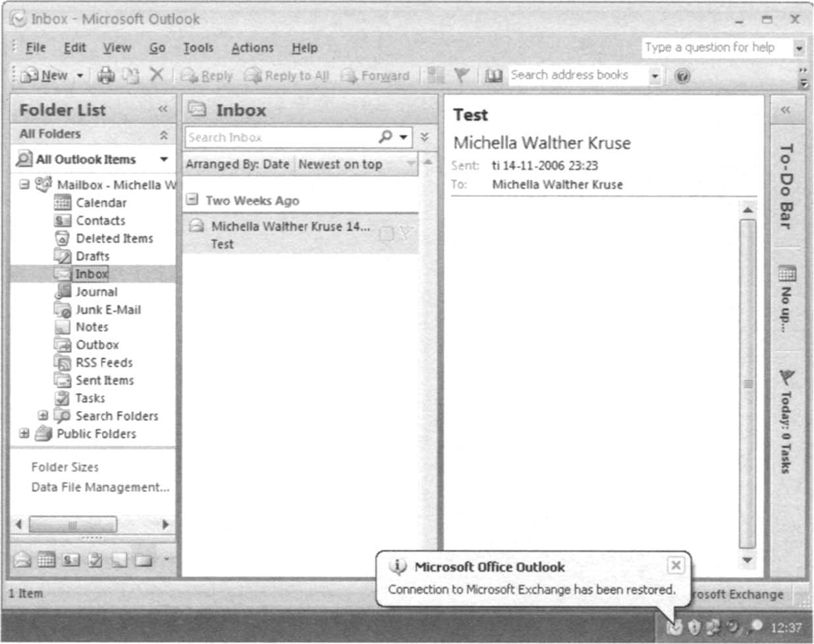Click the Follow Up flag toolbar icon
The image size is (814, 644).
coord(461,76)
